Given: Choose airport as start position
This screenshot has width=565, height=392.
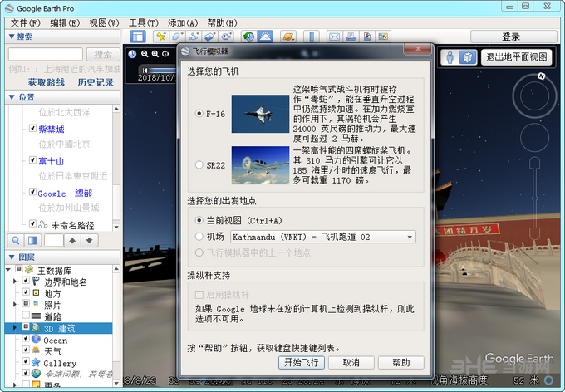Looking at the screenshot, I should tap(199, 237).
